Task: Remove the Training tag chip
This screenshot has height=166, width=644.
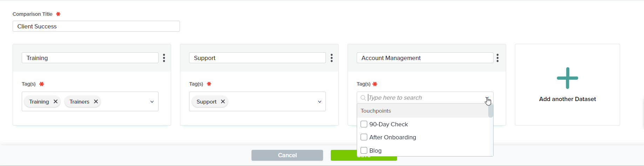Action: 55,102
